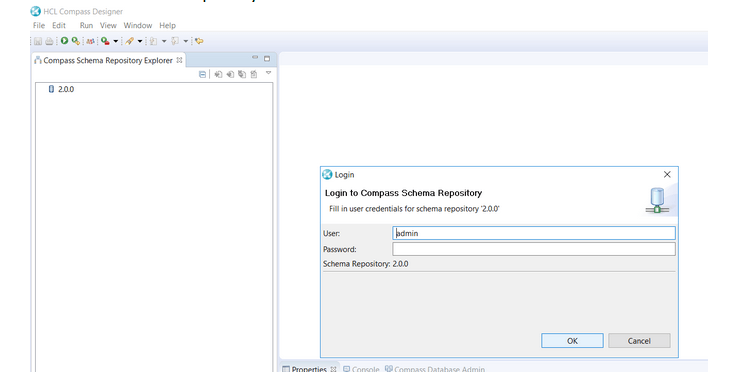Open dropdown next to the next annotation icon
This screenshot has width=730, height=375.
click(x=186, y=41)
